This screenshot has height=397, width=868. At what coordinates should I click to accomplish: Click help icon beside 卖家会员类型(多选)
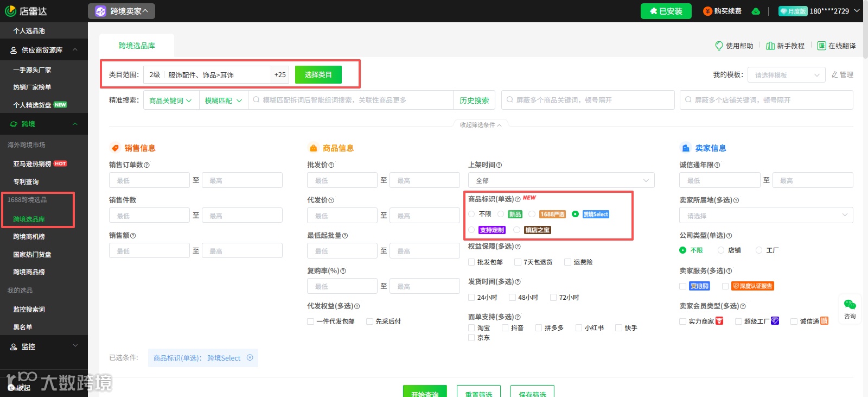(743, 306)
